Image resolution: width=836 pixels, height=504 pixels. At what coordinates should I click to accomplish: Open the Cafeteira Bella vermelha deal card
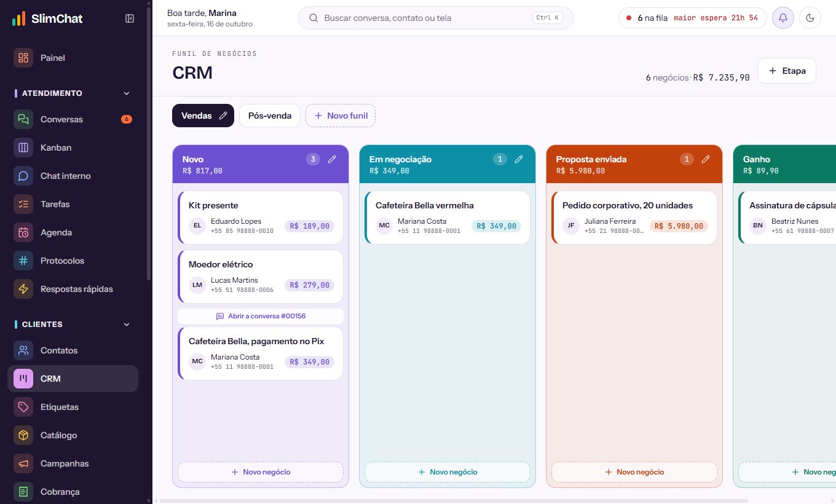click(448, 218)
